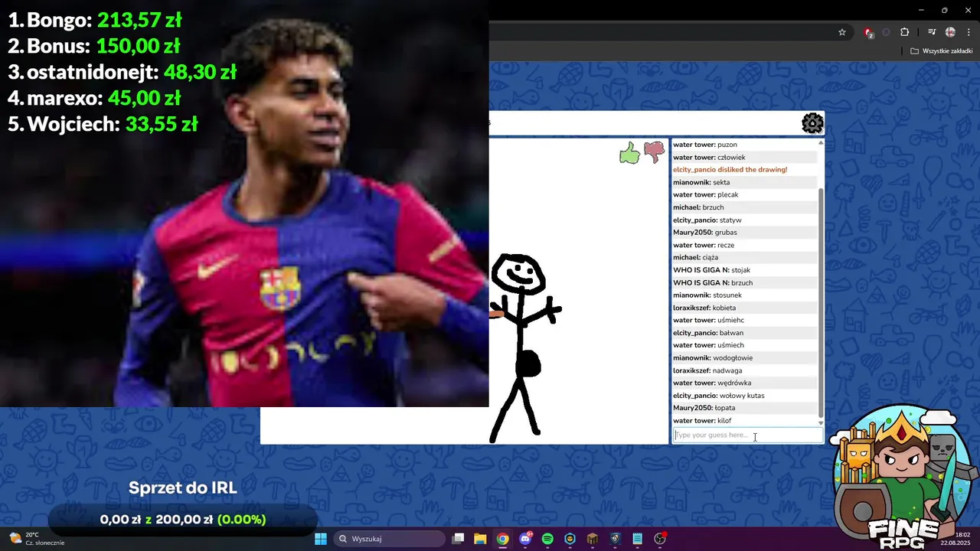
Task: Click the chat message 'Maury2050: łopata'
Action: (x=704, y=408)
